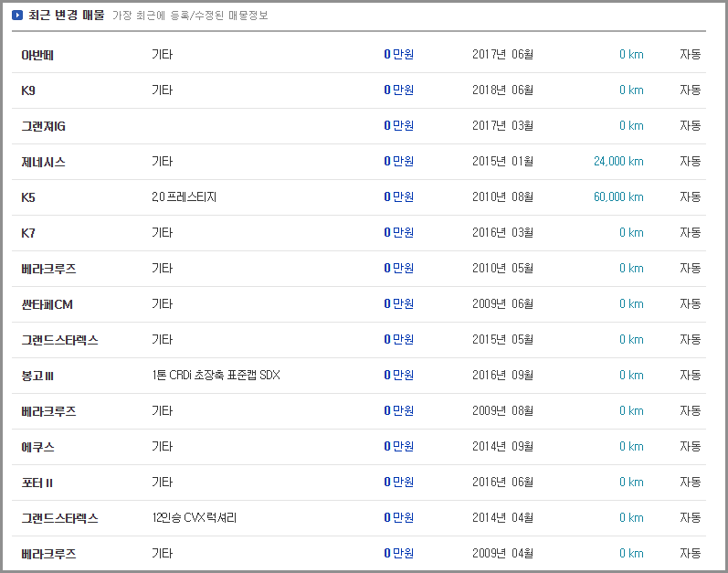Open the 그랜저IG listing

(x=43, y=126)
